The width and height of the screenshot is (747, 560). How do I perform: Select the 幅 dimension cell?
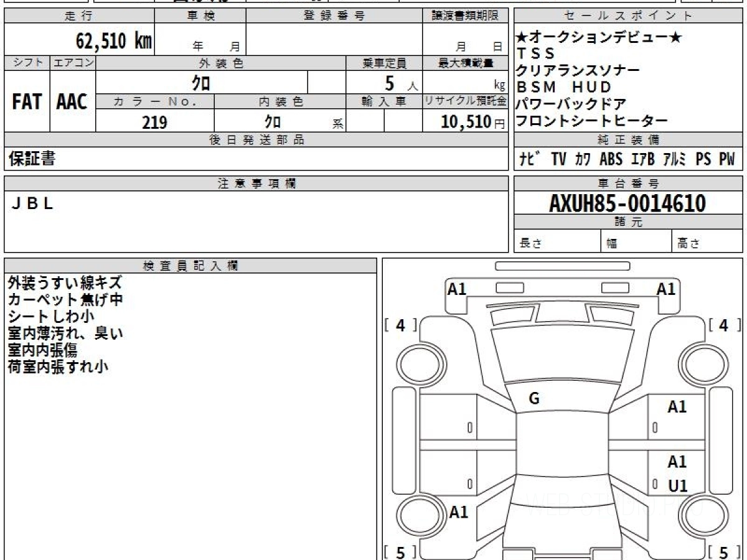point(636,241)
